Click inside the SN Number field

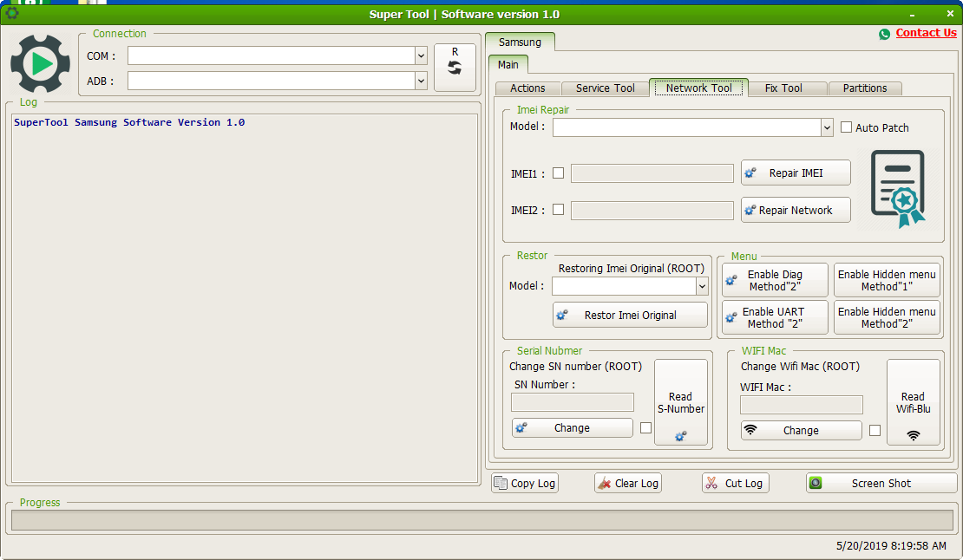point(572,402)
